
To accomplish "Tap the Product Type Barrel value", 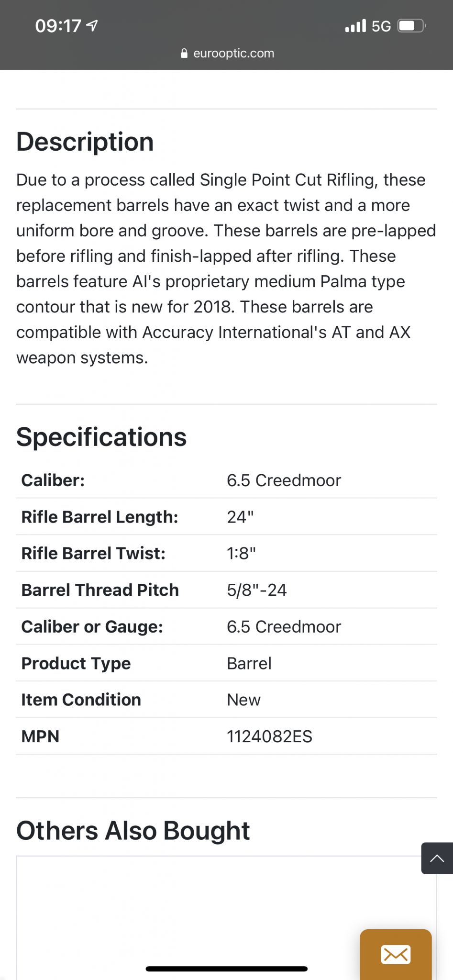I will coord(249,664).
